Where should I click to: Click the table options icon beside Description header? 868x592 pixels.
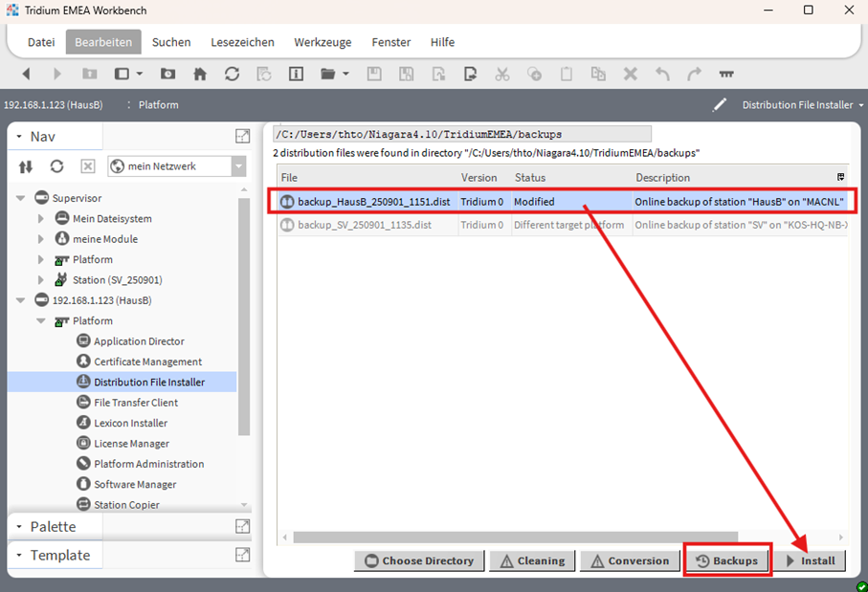(x=841, y=177)
